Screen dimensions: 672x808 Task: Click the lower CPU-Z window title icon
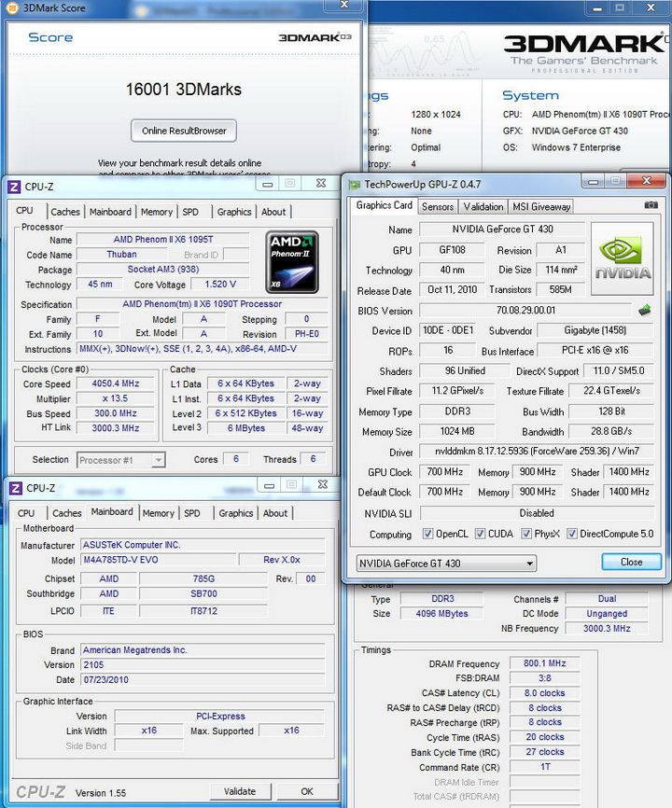click(x=16, y=487)
